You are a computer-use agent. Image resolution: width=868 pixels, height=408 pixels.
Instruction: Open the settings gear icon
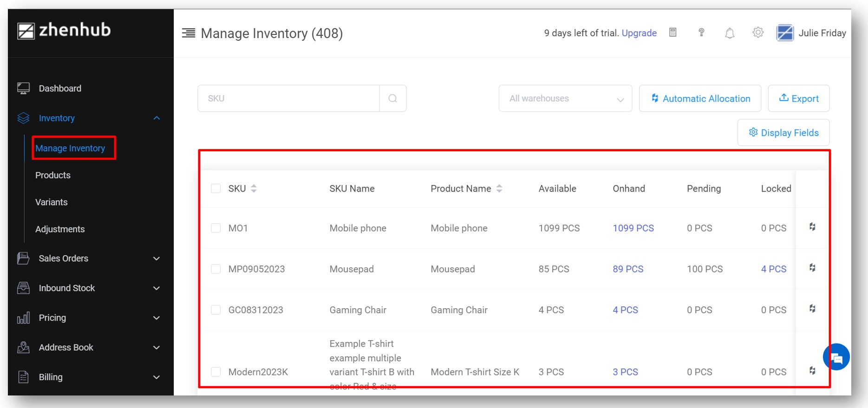click(x=758, y=32)
